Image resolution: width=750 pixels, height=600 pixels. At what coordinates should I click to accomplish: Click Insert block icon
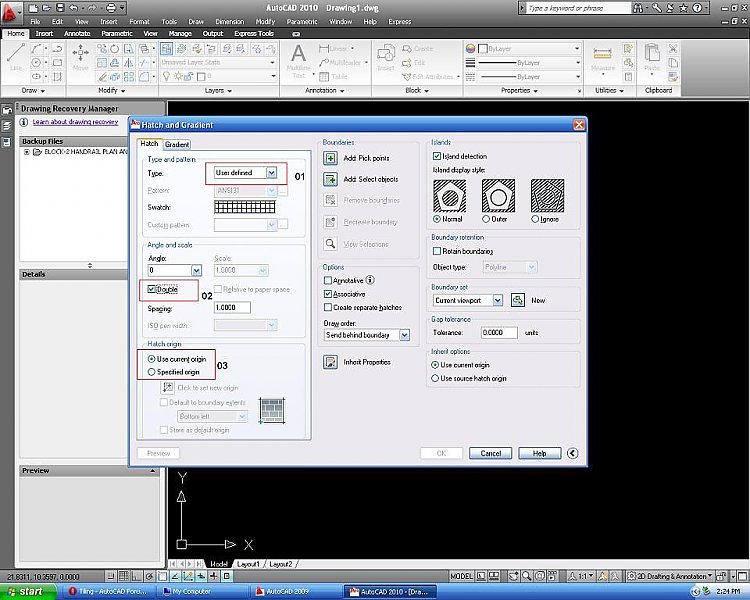(386, 56)
